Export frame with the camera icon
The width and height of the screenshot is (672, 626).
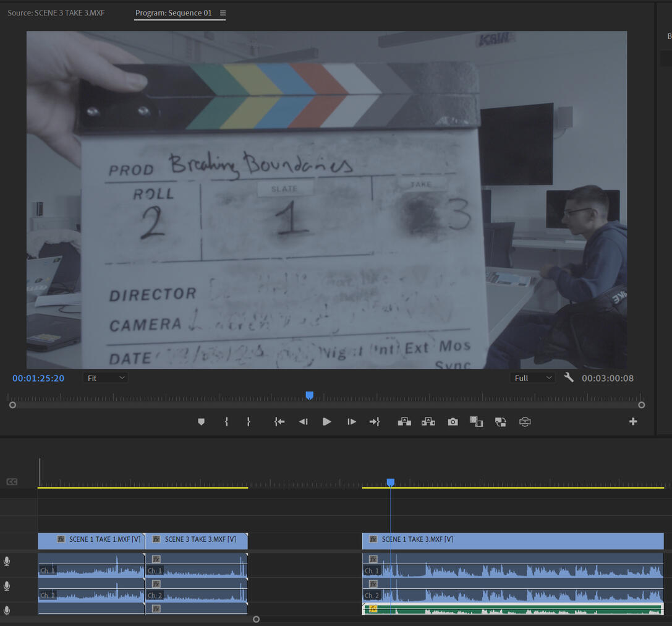(x=453, y=422)
